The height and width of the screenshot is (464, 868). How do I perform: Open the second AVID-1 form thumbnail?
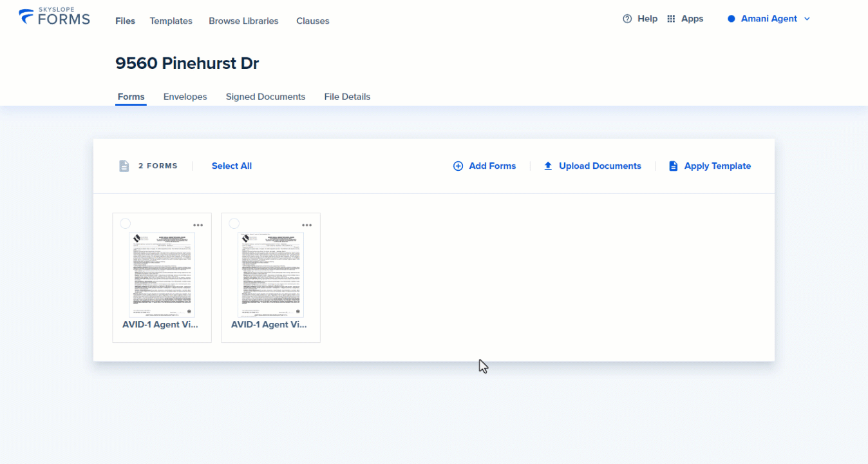[271, 275]
